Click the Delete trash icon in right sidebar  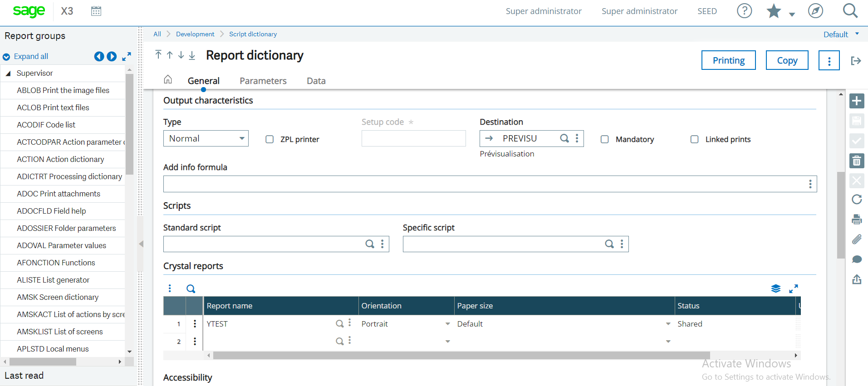(x=857, y=161)
